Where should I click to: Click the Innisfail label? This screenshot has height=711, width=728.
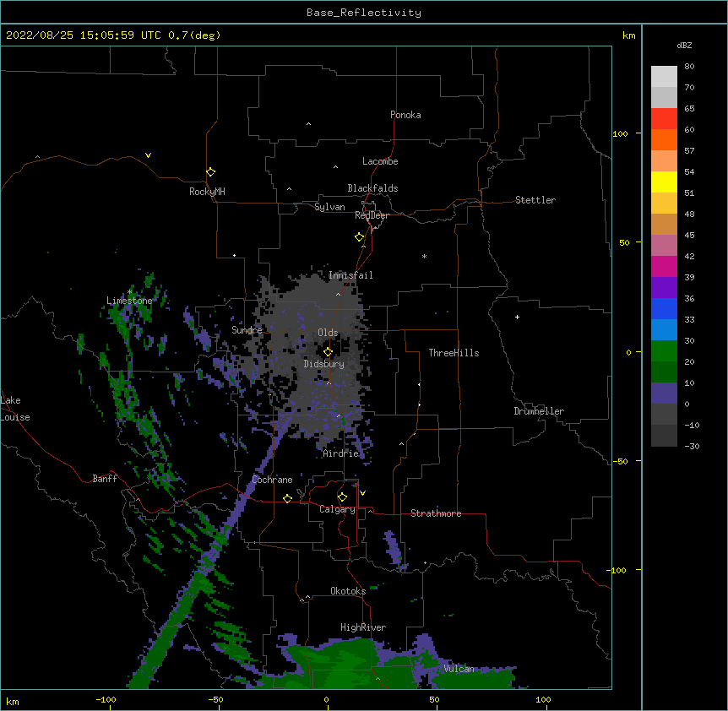tap(350, 275)
